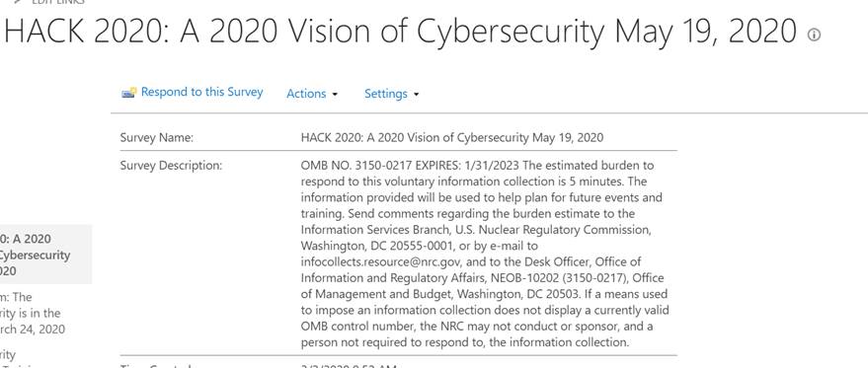
Task: Click the final line of the survey description
Action: click(x=465, y=342)
